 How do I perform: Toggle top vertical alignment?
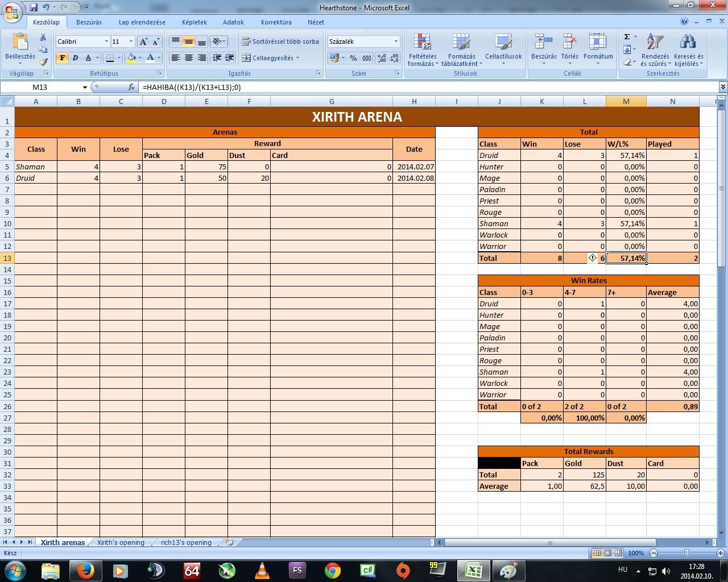pyautogui.click(x=176, y=41)
